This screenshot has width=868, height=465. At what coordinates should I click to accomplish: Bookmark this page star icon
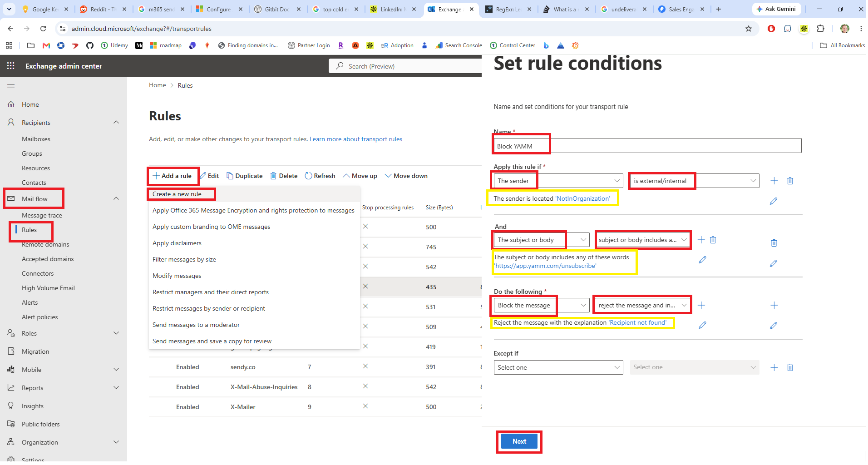[749, 29]
